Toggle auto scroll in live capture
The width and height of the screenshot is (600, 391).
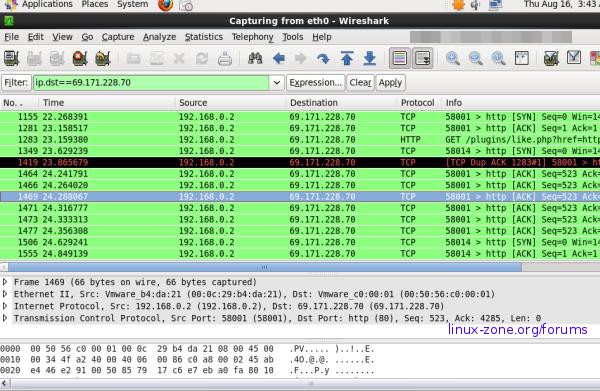422,59
